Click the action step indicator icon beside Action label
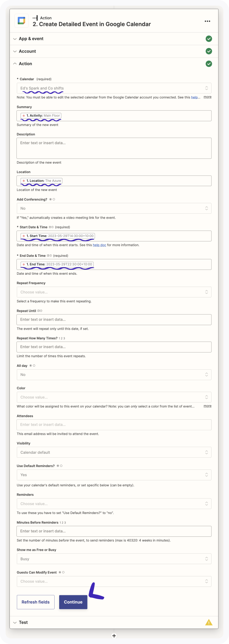This screenshot has width=229, height=644. (x=35, y=18)
